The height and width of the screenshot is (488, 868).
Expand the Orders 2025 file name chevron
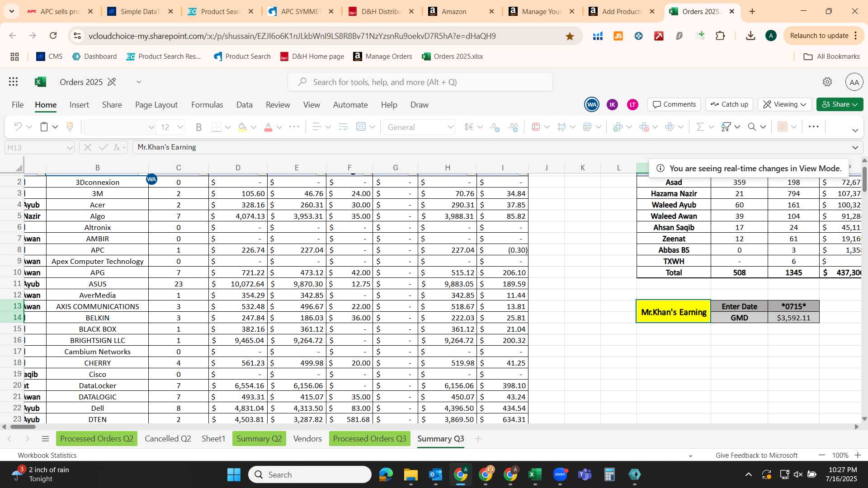pos(139,82)
